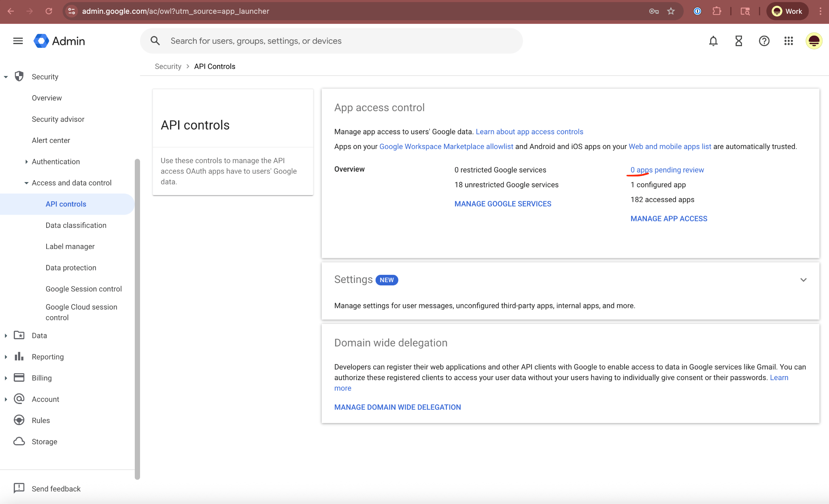829x504 pixels.
Task: Open the account avatar in Admin header
Action: [814, 41]
